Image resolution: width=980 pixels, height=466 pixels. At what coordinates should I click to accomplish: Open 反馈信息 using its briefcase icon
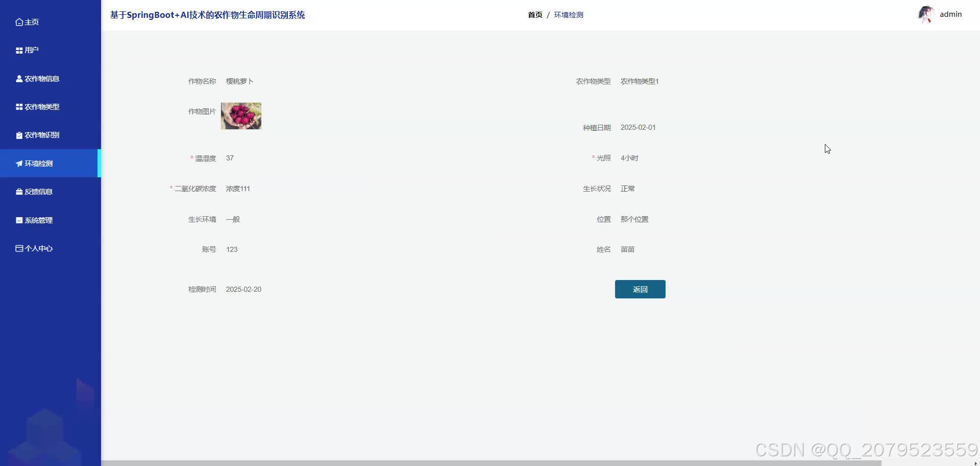point(19,192)
